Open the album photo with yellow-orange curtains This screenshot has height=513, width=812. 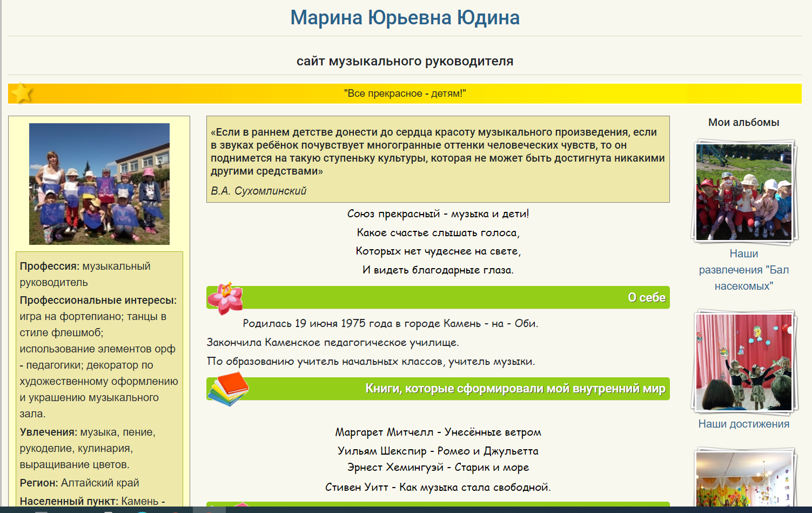[x=744, y=478]
